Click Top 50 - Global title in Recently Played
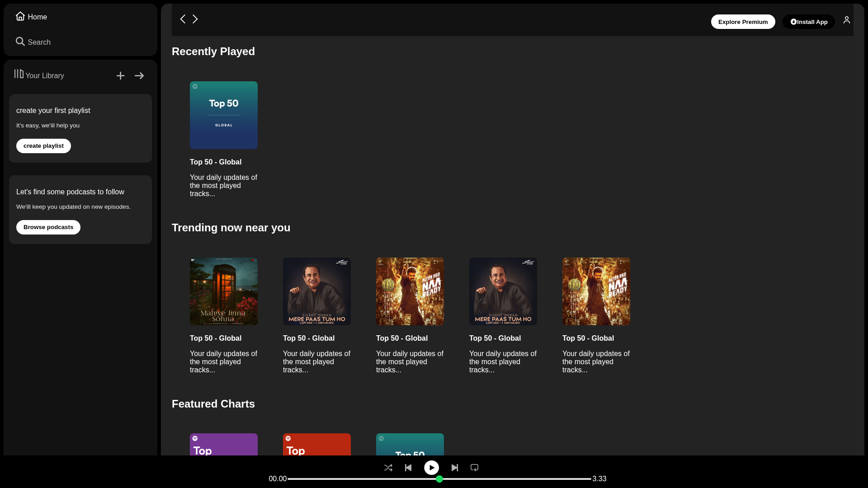 (216, 162)
